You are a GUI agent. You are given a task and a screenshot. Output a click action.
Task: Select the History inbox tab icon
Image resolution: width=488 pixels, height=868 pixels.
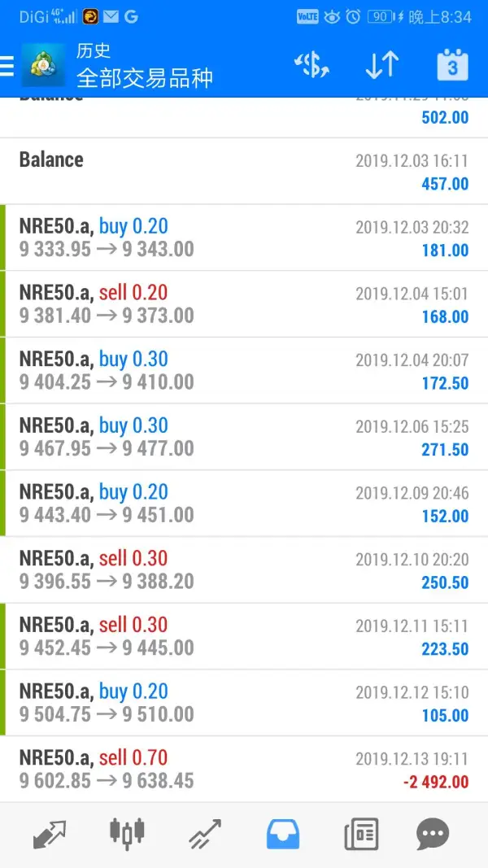click(x=283, y=835)
